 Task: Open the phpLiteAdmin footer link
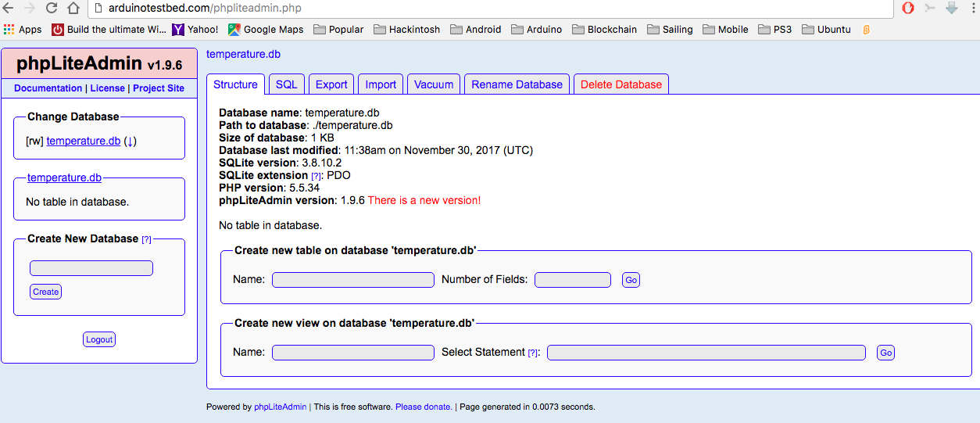click(x=281, y=407)
